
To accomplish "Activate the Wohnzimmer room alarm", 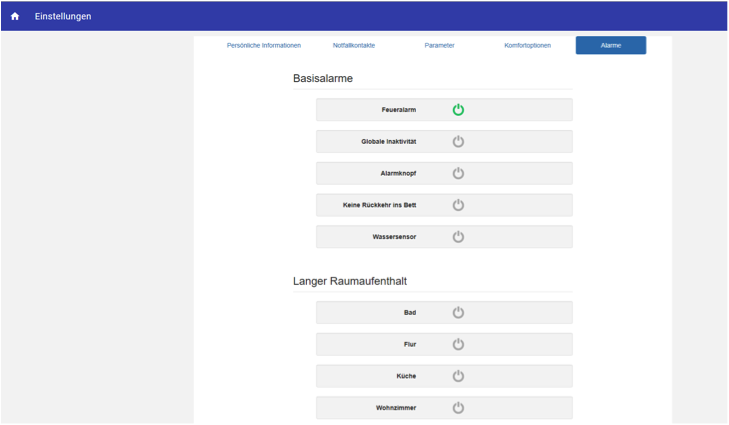I will (x=458, y=408).
